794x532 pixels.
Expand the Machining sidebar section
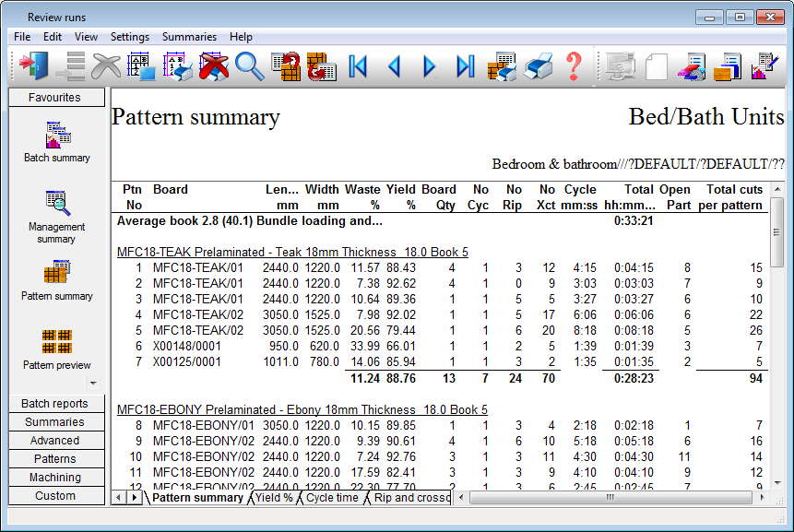(57, 478)
